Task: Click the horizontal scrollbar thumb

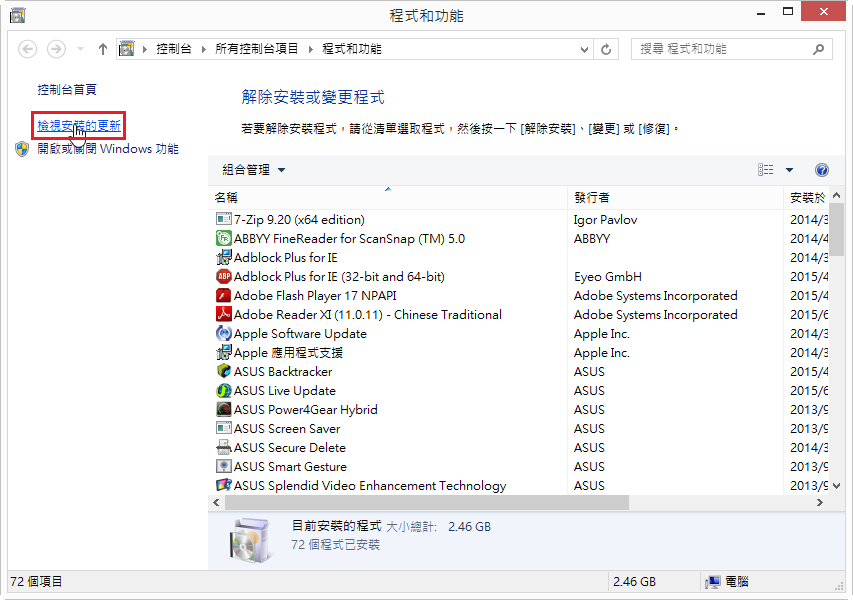Action: pyautogui.click(x=426, y=503)
